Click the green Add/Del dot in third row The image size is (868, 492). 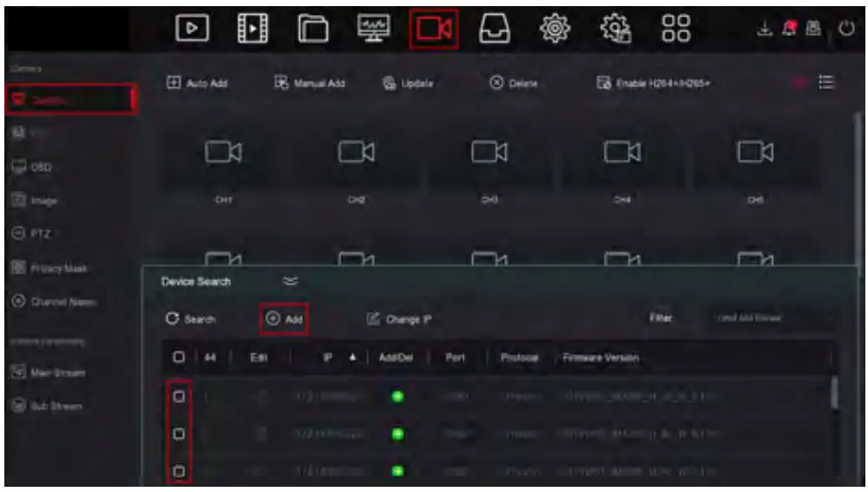coord(398,471)
